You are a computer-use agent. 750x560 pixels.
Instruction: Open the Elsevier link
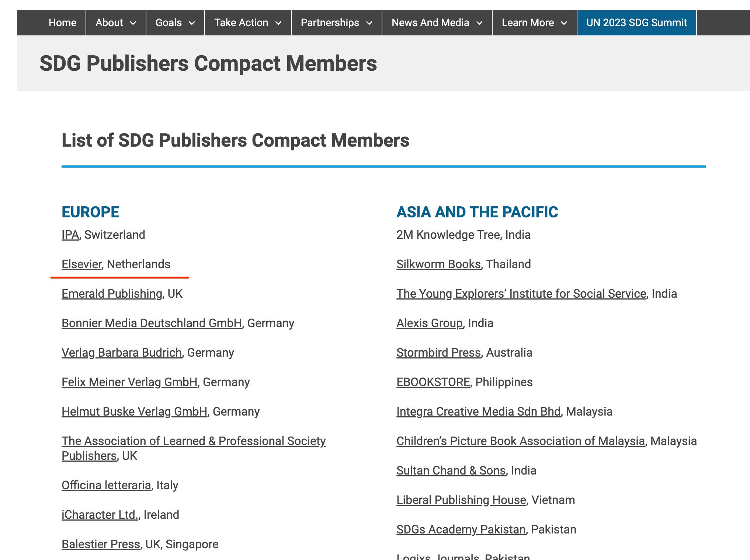(81, 264)
